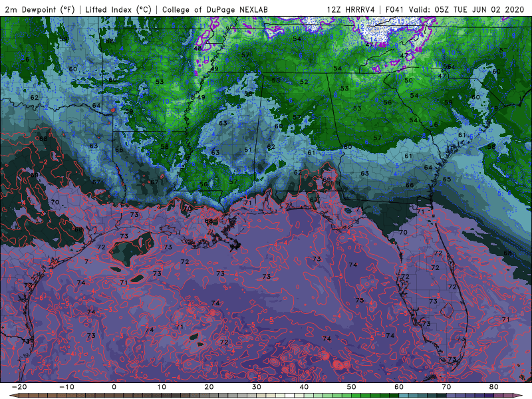Click the -10 label on the color scale
Viewport: 532px width, 399px height.
(66, 387)
